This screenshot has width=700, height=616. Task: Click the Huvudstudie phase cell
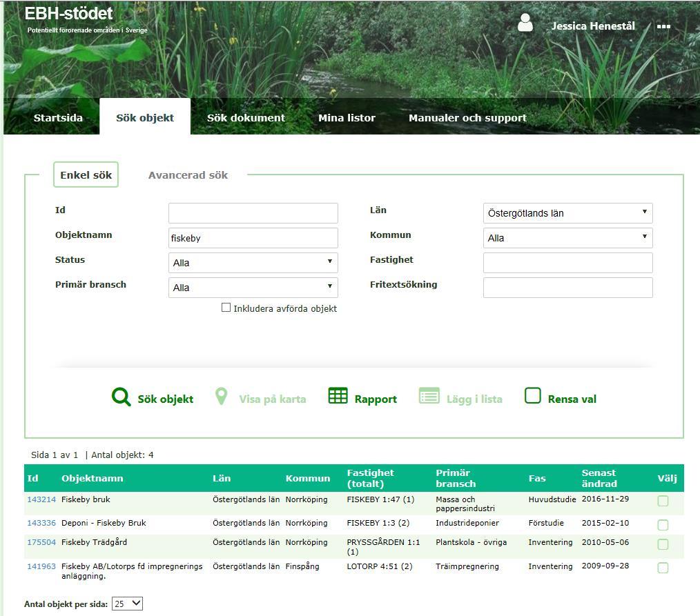(x=552, y=499)
